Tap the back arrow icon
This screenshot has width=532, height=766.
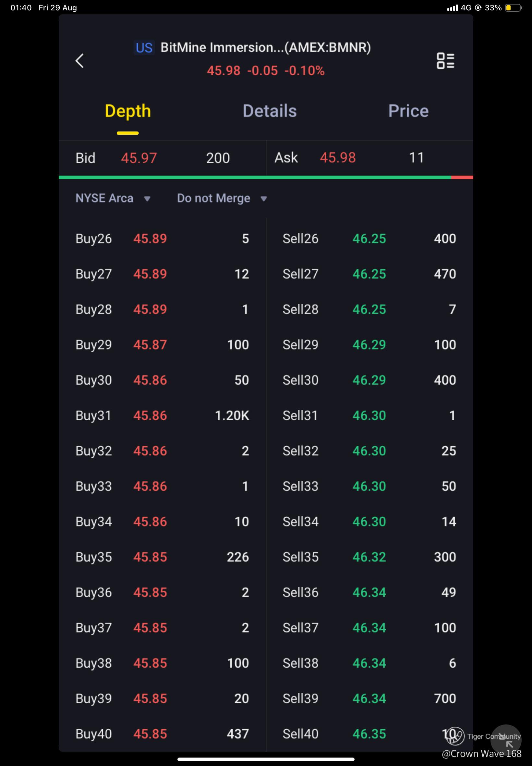80,61
